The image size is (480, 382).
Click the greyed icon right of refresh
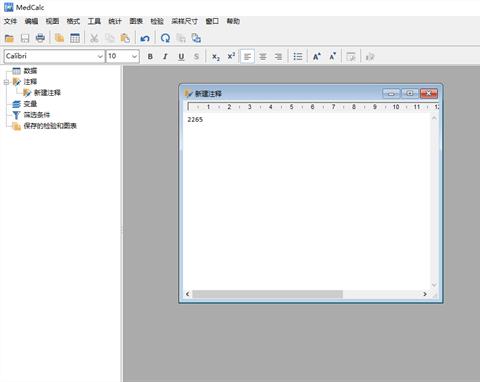(181, 38)
